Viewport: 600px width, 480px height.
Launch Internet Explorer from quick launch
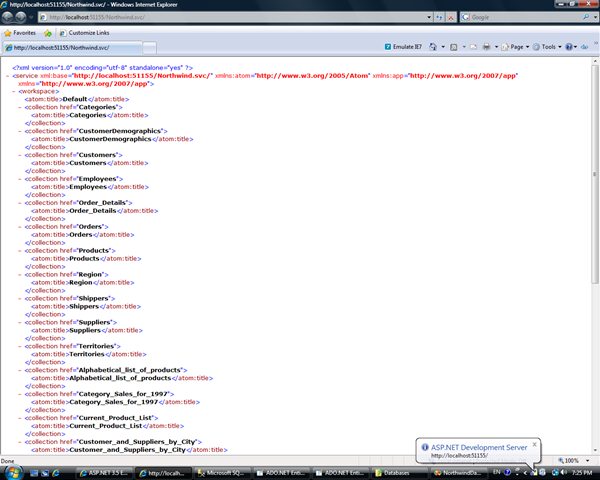pyautogui.click(x=56, y=473)
